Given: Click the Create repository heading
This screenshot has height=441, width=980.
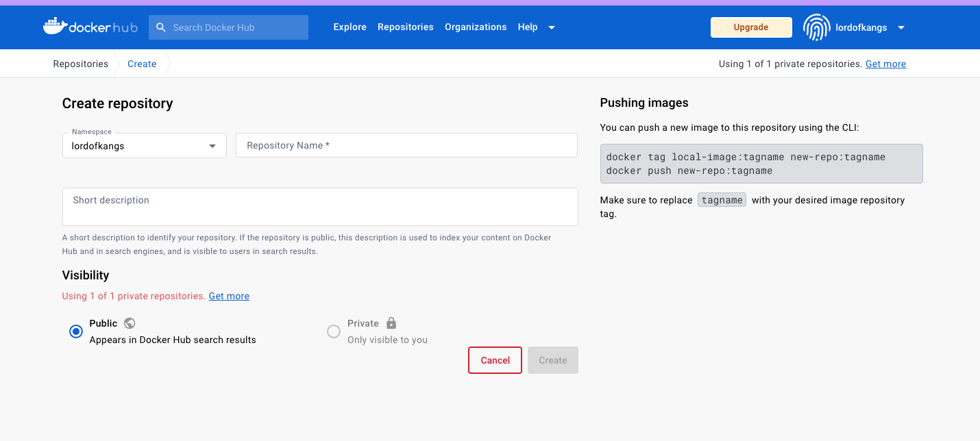Looking at the screenshot, I should (x=117, y=103).
